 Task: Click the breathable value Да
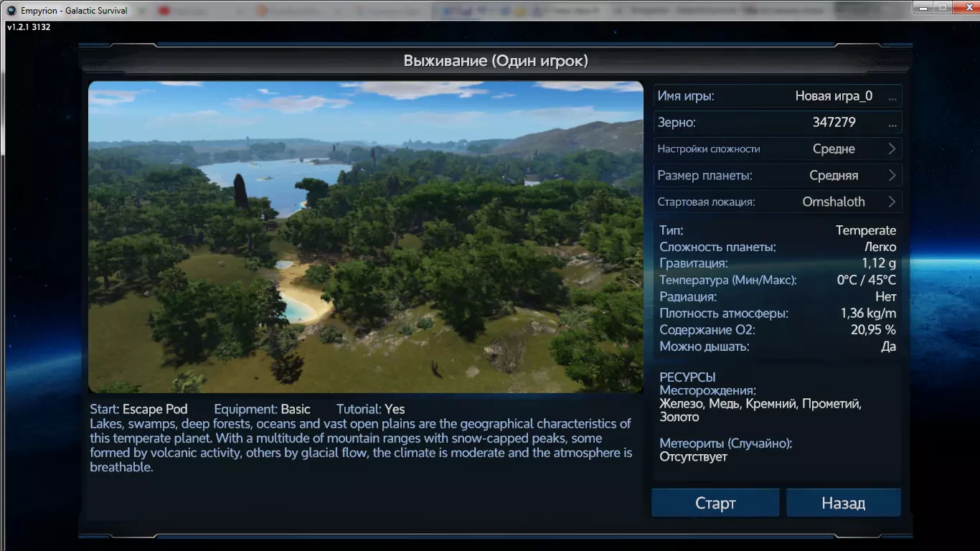tap(889, 347)
